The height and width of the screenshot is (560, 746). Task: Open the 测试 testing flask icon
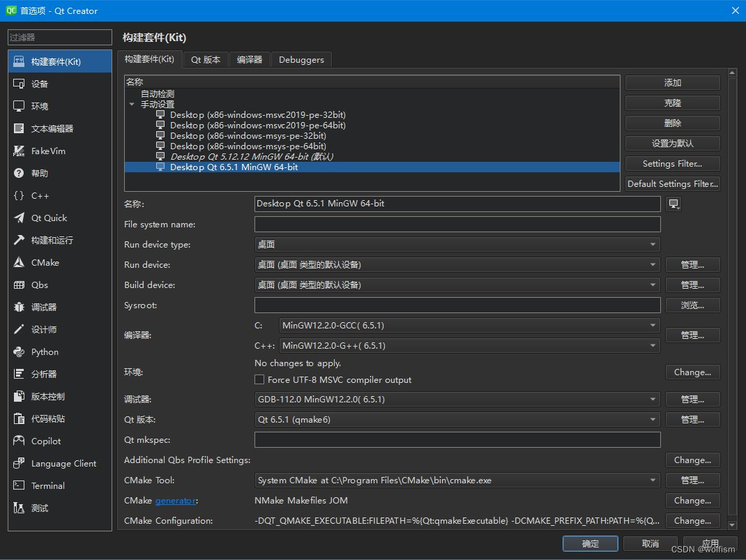pos(19,508)
